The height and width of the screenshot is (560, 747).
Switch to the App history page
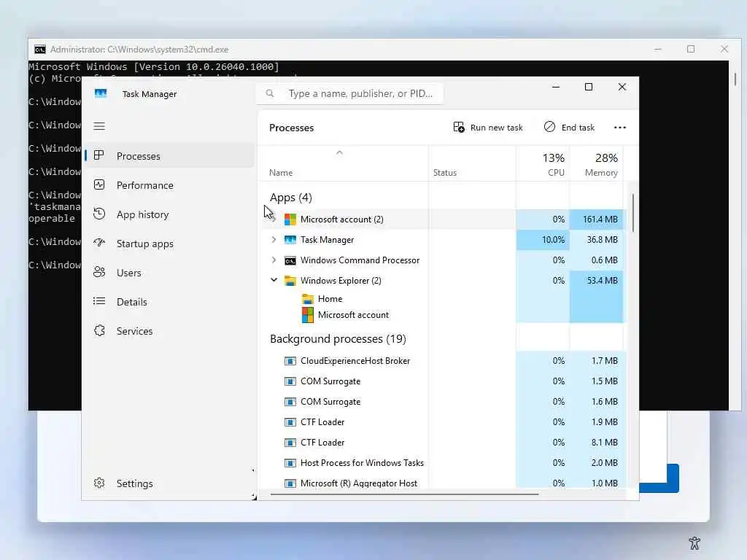(x=170, y=214)
